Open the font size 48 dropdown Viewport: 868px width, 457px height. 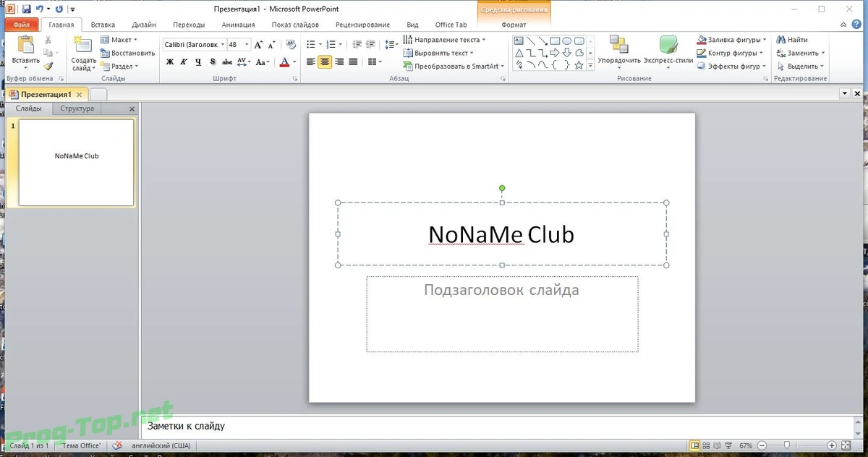point(247,45)
